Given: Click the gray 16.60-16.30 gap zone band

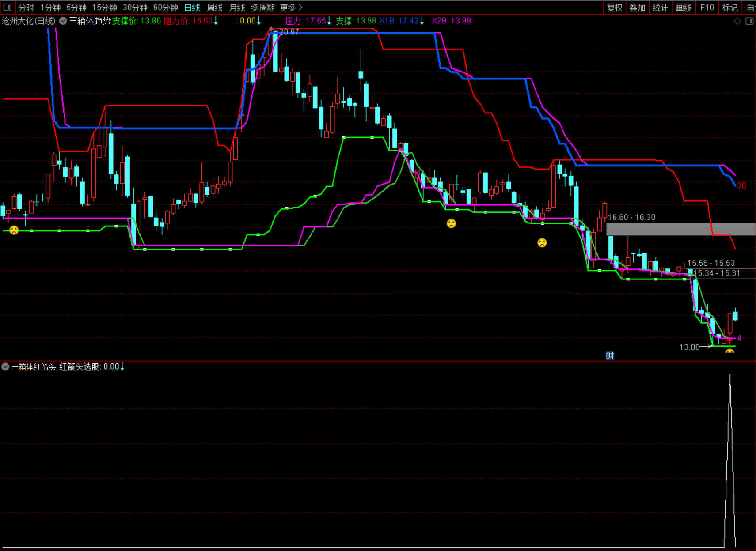Looking at the screenshot, I should (x=681, y=229).
